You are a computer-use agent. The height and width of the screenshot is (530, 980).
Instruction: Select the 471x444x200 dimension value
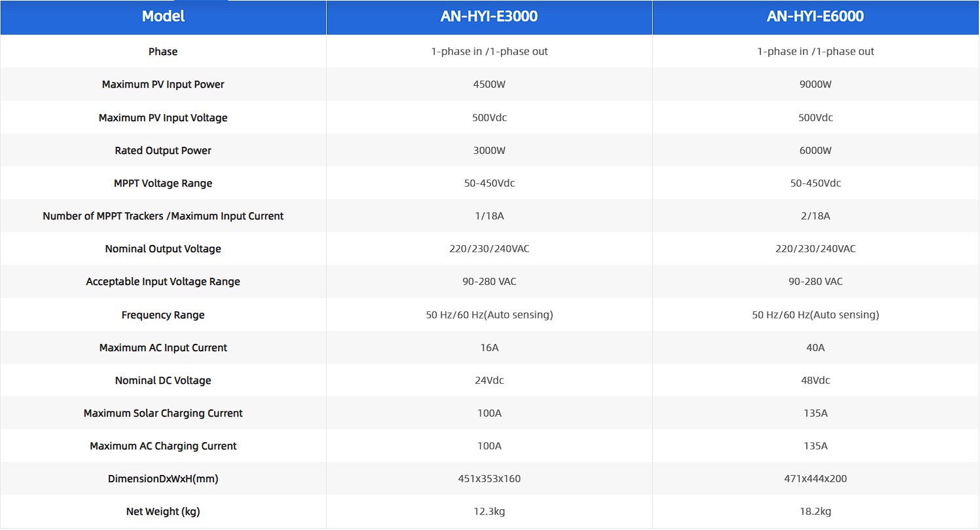pyautogui.click(x=815, y=479)
